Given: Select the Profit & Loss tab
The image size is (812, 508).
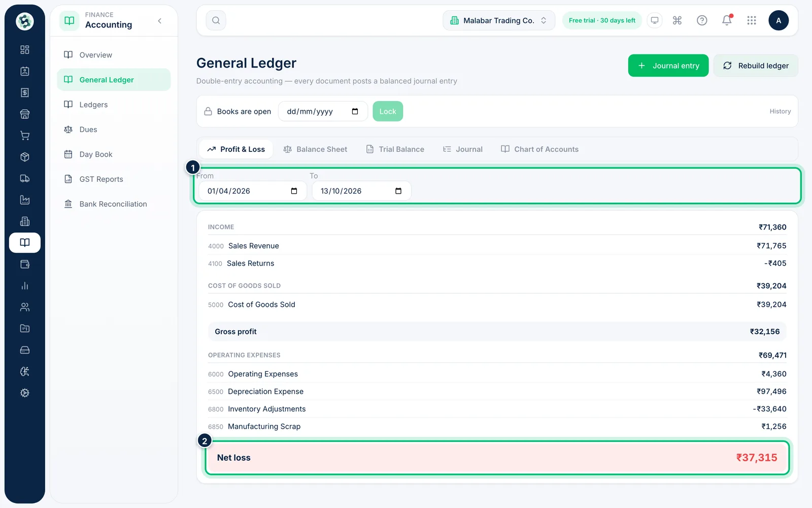Looking at the screenshot, I should (236, 149).
